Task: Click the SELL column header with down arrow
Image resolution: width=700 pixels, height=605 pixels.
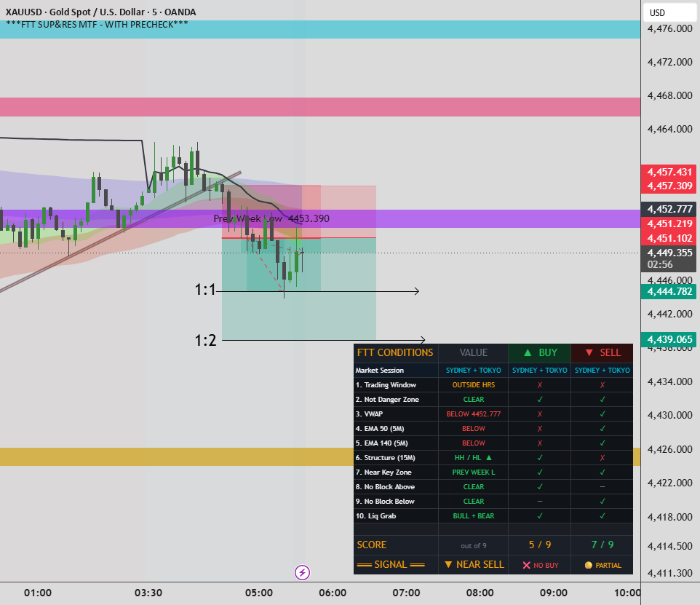Action: point(602,352)
